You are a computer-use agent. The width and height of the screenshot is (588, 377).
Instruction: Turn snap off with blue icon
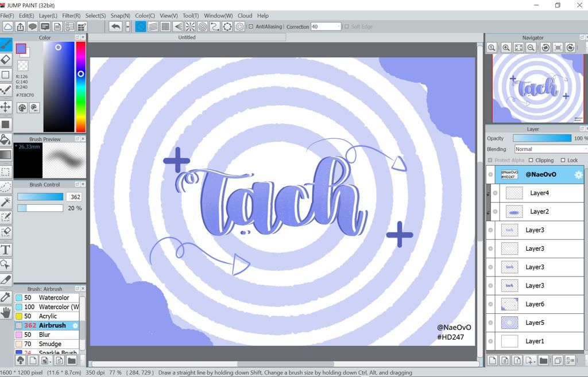pos(141,26)
